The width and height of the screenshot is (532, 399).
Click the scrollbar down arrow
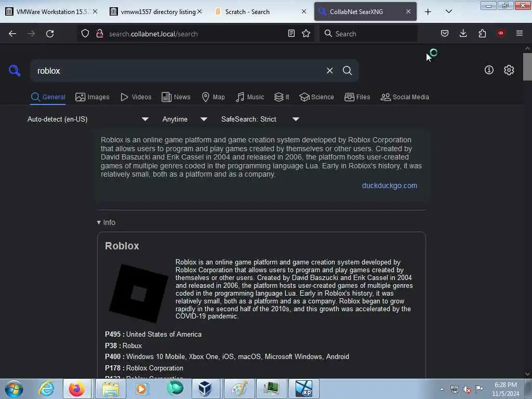[527, 374]
